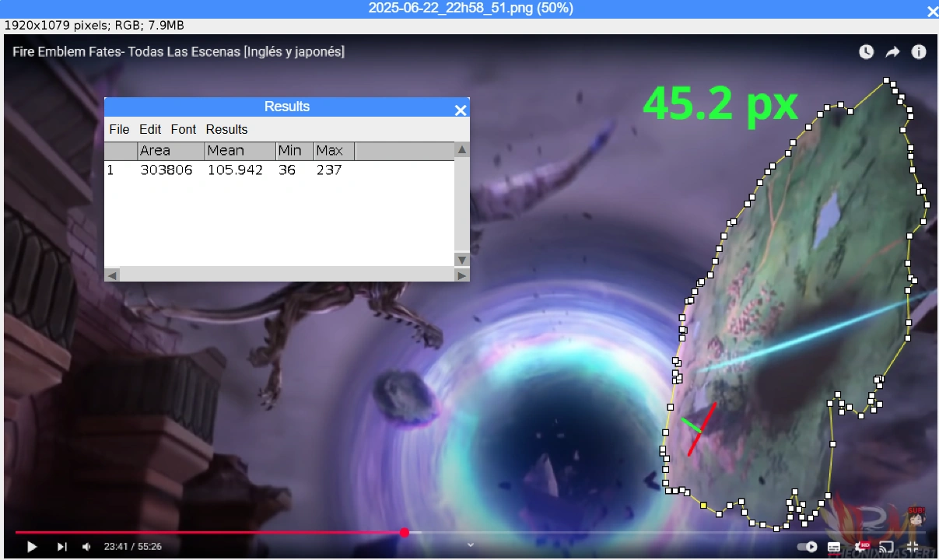Toggle subtitles closed captions
The height and width of the screenshot is (560, 939).
pyautogui.click(x=834, y=547)
